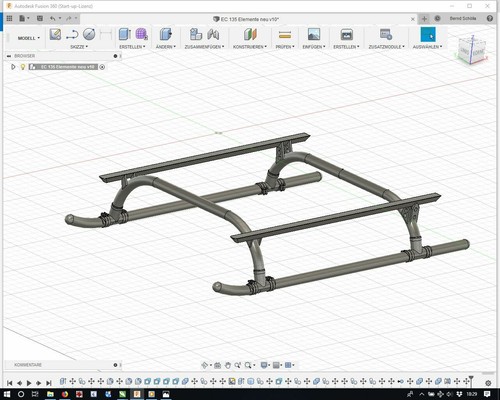Screen dimensions: 500x400
Task: Open the Skizze dropdown menu
Action: point(79,47)
